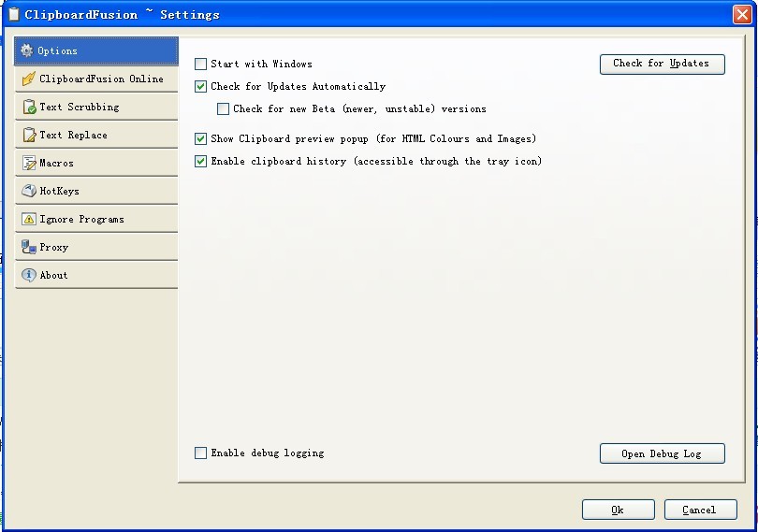Turn on Enable debug logging
758x532 pixels.
coord(200,453)
